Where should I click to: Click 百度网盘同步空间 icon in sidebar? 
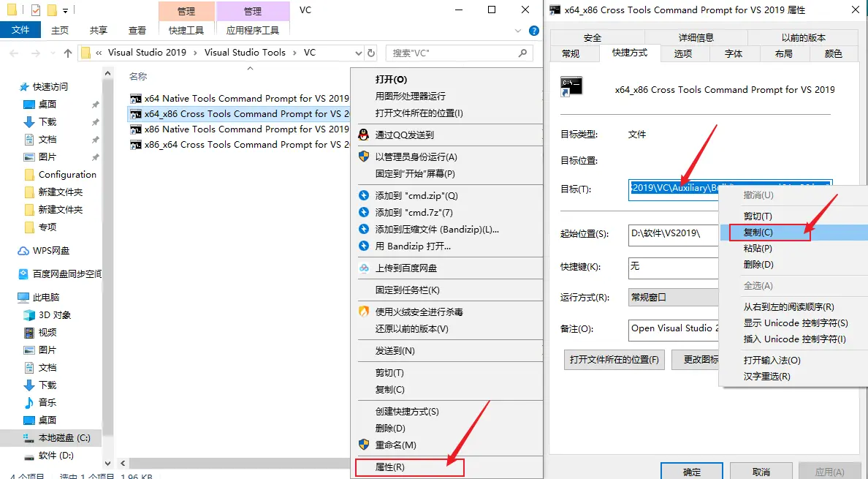pos(24,274)
